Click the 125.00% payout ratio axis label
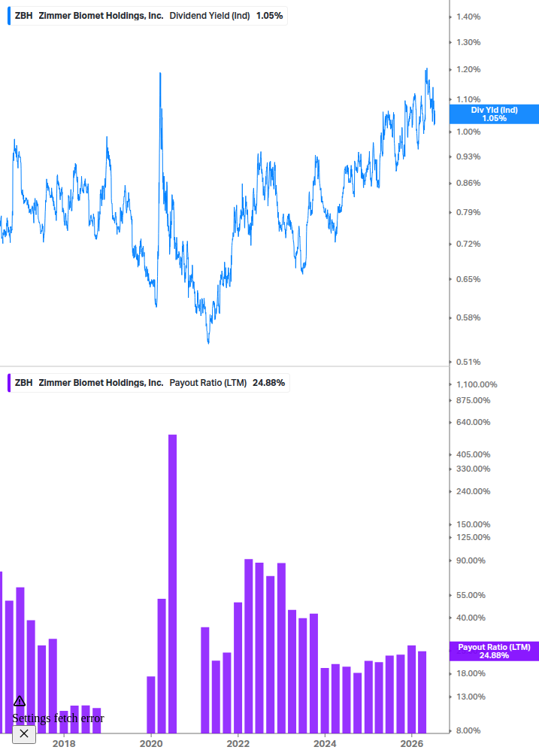Screen dimensions: 539x756 point(473,538)
